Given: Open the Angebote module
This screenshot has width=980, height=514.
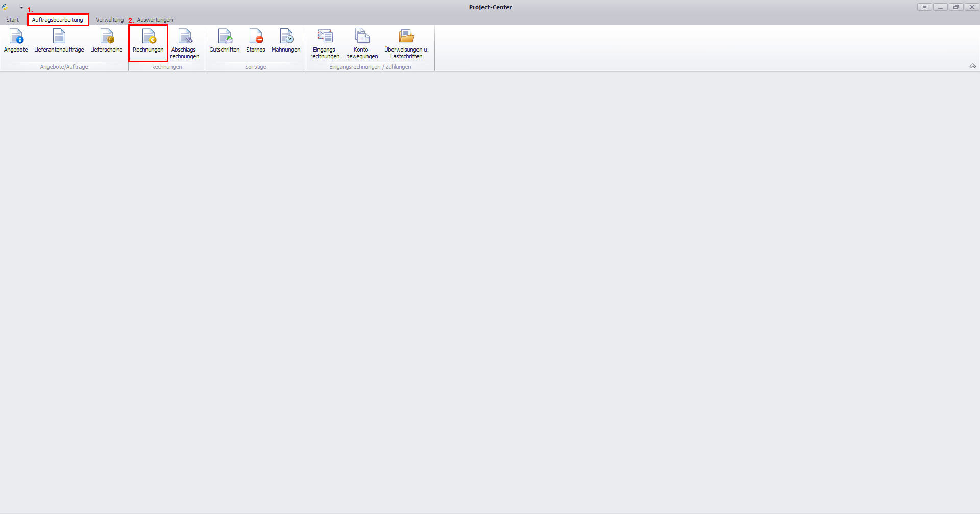Looking at the screenshot, I should point(16,41).
